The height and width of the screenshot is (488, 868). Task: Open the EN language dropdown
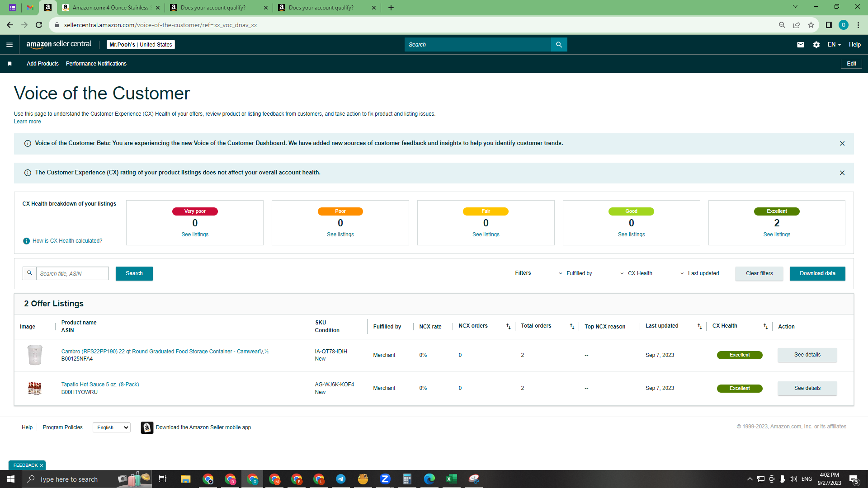tap(834, 45)
